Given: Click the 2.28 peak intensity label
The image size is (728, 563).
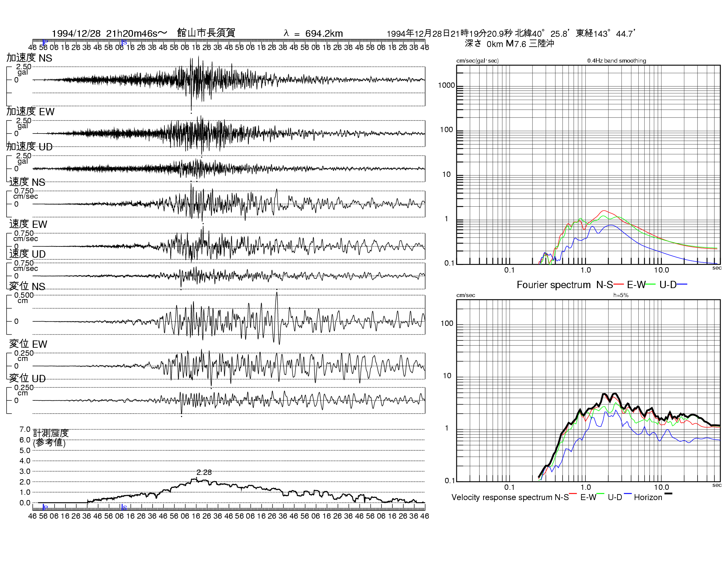Looking at the screenshot, I should tap(204, 472).
